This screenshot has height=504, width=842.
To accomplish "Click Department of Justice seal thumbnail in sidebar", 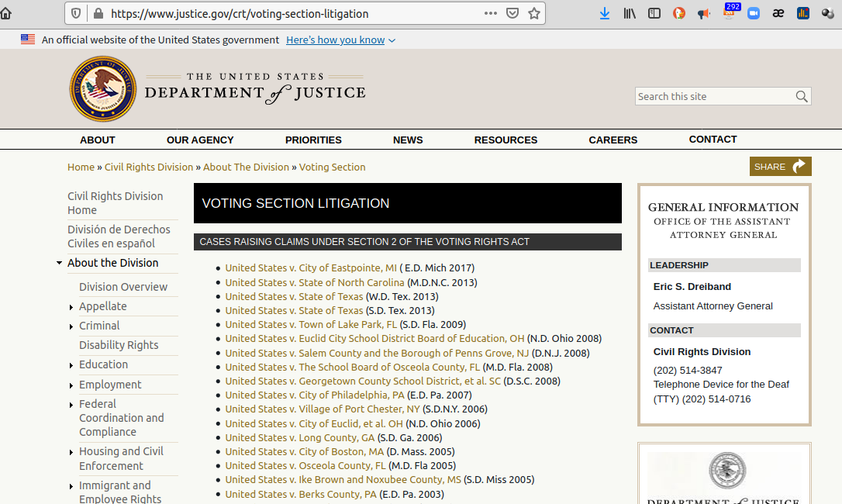I will point(727,470).
